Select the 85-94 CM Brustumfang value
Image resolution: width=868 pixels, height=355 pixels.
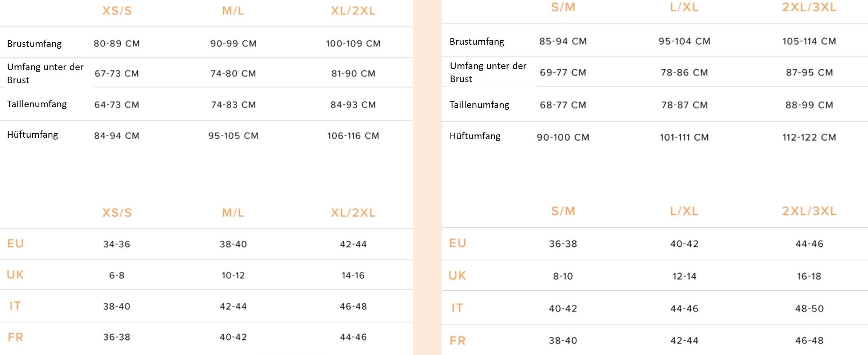[563, 41]
